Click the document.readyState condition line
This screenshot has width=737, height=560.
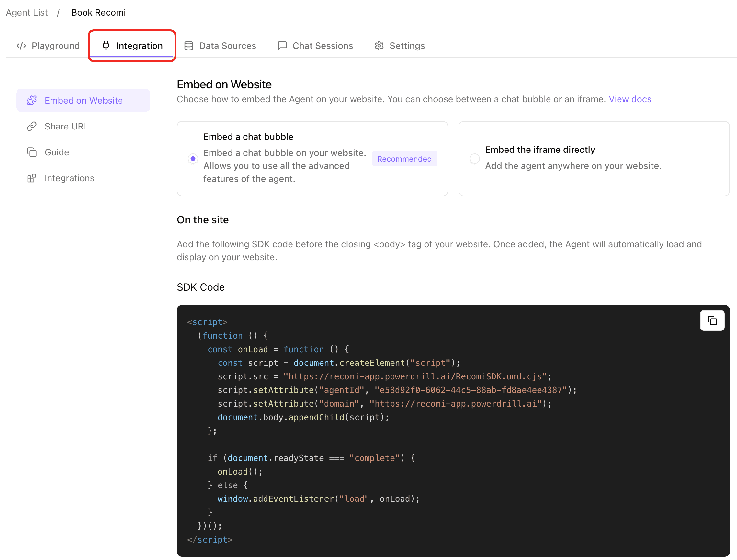(312, 458)
